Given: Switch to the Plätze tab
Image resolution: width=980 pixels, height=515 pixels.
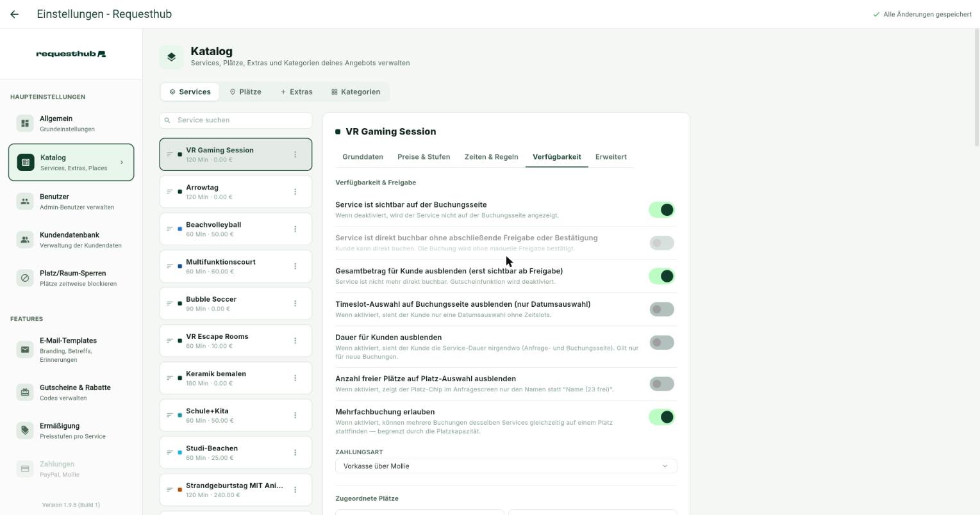Looking at the screenshot, I should (245, 92).
